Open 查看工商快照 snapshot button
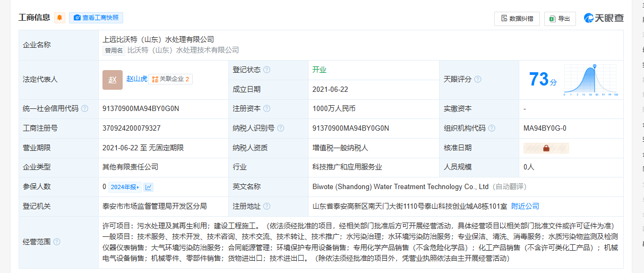The width and height of the screenshot is (644, 273). (96, 18)
